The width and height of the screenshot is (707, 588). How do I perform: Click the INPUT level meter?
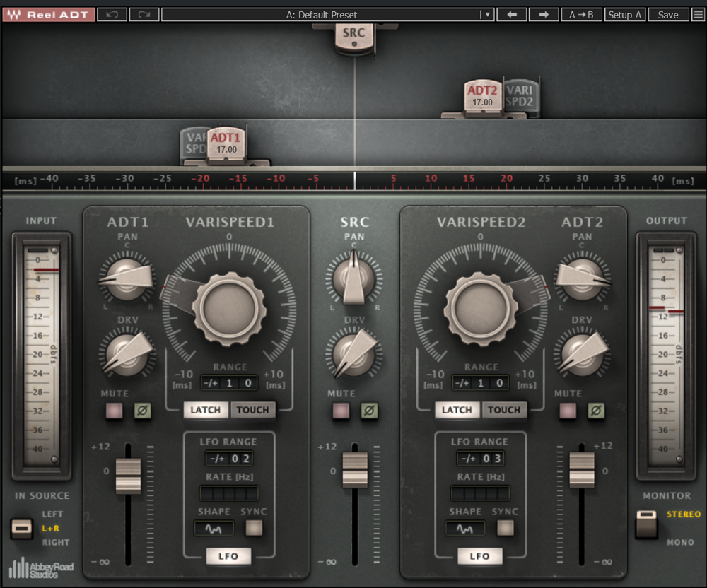point(42,356)
